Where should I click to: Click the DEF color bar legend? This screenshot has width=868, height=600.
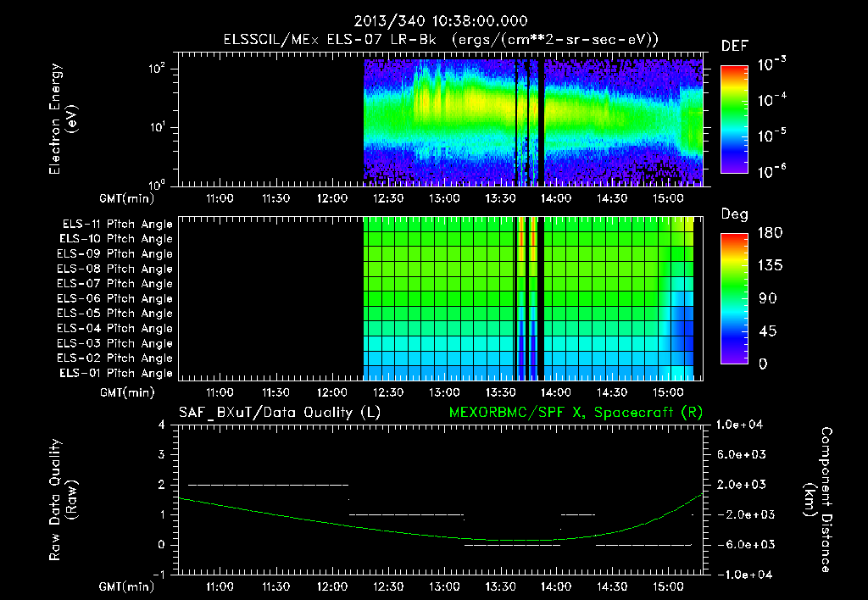735,119
